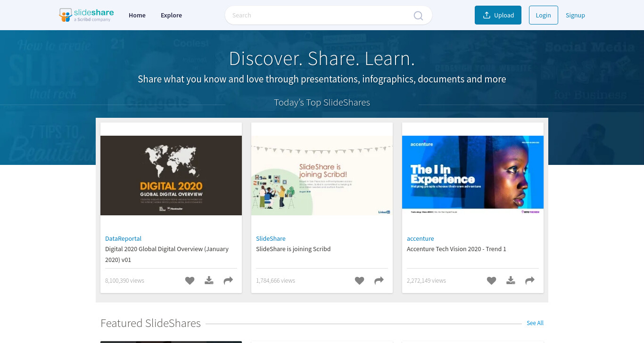This screenshot has width=644, height=343.
Task: Like the SlideShare is joining Scribd card
Action: (359, 280)
